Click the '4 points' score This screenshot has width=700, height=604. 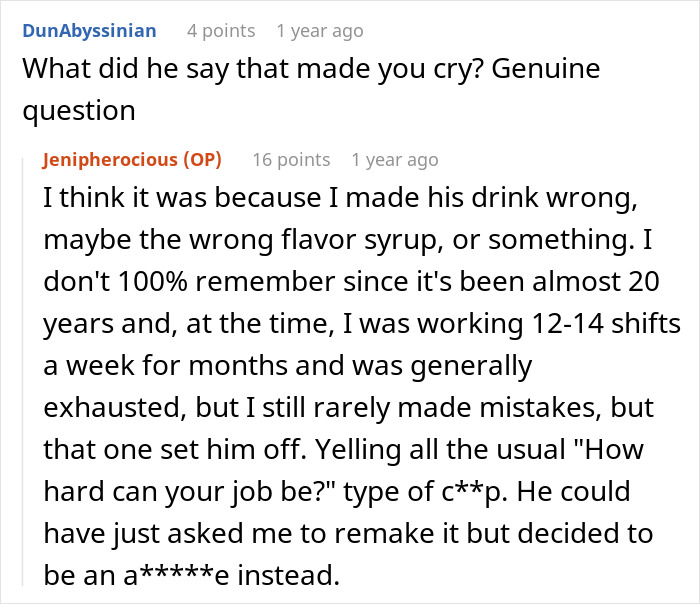220,31
